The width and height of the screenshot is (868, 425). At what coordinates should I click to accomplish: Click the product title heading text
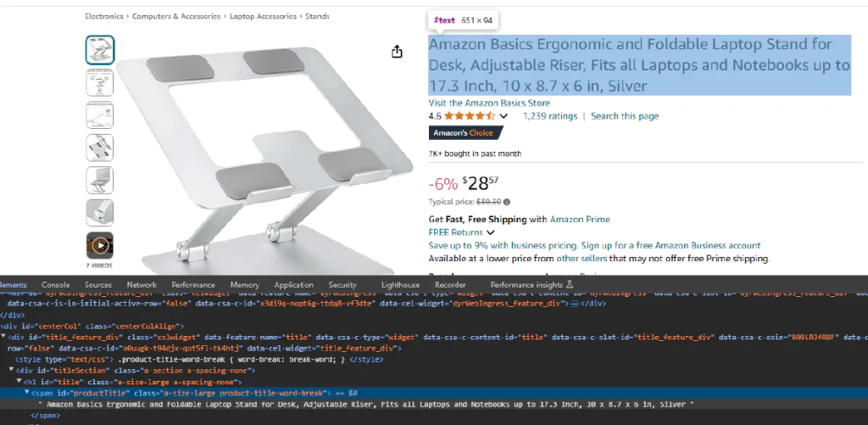(639, 64)
